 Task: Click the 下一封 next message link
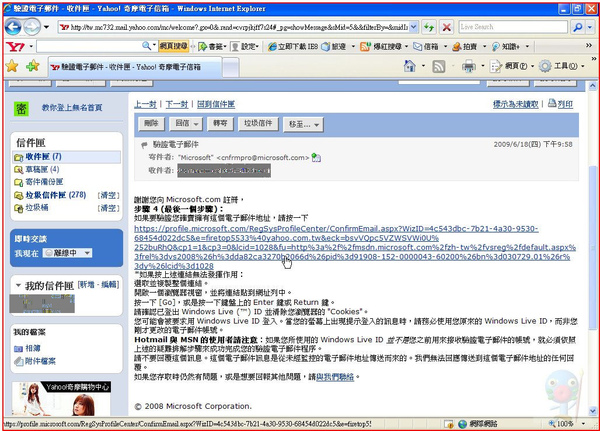pyautogui.click(x=176, y=104)
